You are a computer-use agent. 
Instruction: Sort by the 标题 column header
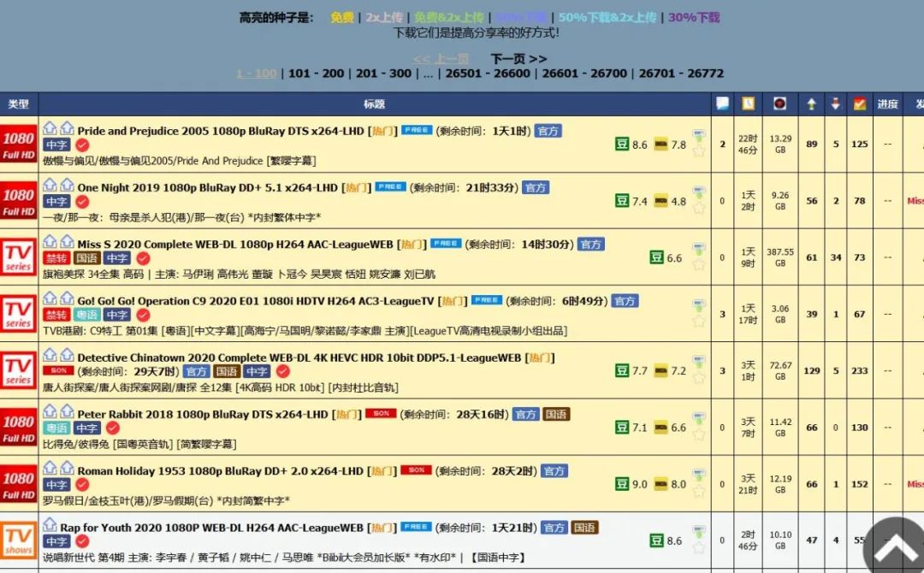[x=374, y=104]
